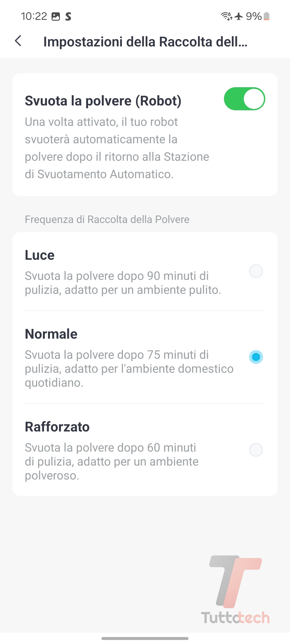This screenshot has width=290, height=644.
Task: Select the Normale radio button
Action: click(256, 357)
